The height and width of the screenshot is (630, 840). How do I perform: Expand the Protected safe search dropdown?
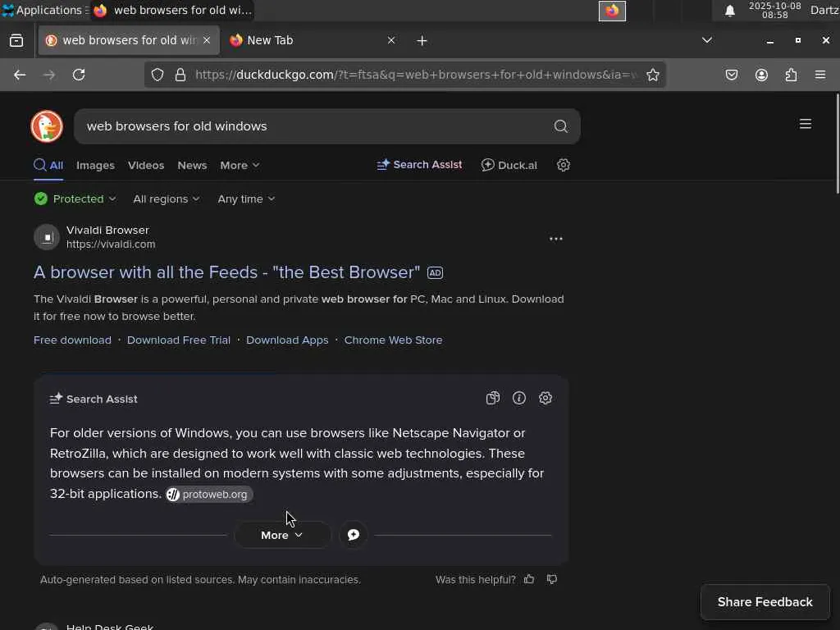click(75, 199)
